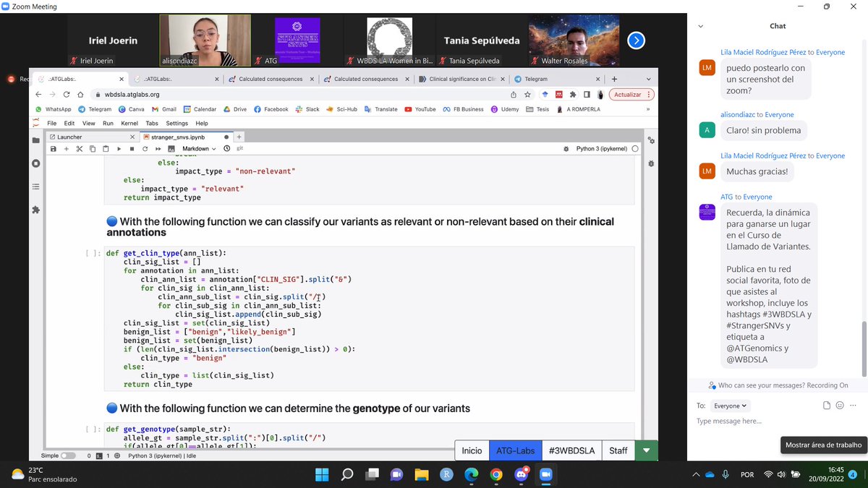
Task: Select alisondiazc video thumbnail
Action: tap(205, 40)
